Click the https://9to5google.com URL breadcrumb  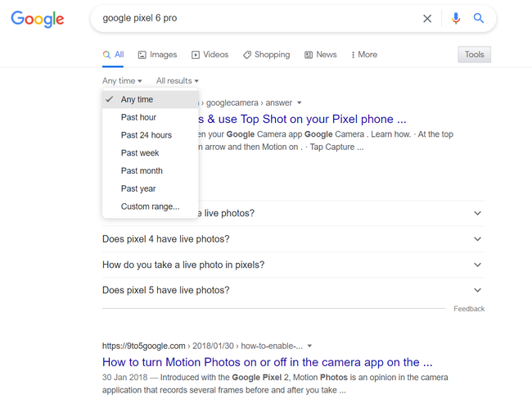click(x=144, y=346)
